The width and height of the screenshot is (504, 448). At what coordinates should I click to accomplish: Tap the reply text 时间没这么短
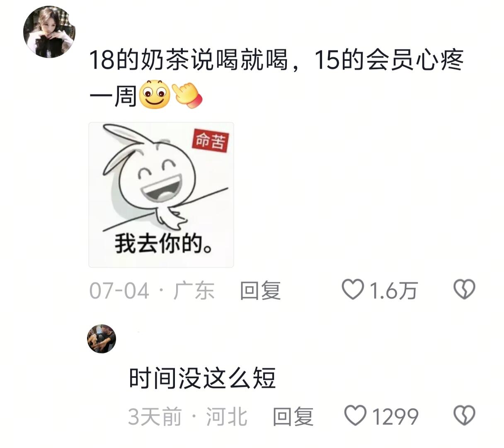[x=202, y=378]
